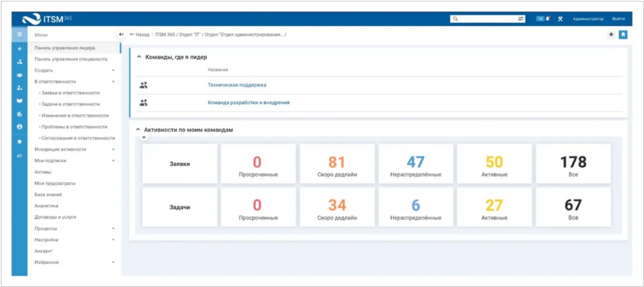This screenshot has height=287, width=644.
Task: Open Заявки Скоро дедлайн card showing 81
Action: (337, 163)
